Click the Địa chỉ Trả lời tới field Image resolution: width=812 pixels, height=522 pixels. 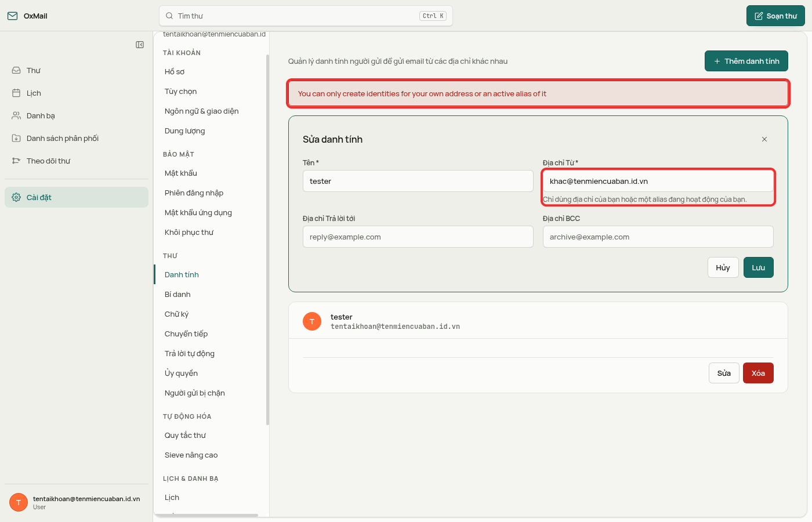click(418, 237)
